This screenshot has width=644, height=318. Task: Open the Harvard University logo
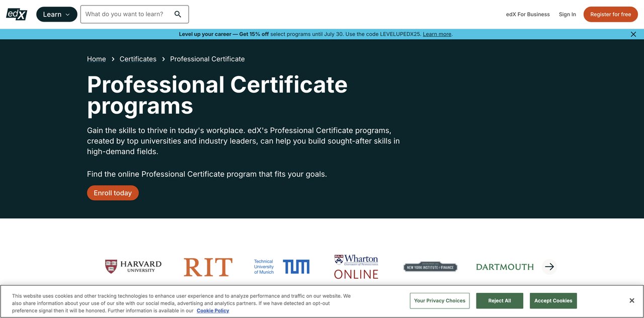point(133,267)
